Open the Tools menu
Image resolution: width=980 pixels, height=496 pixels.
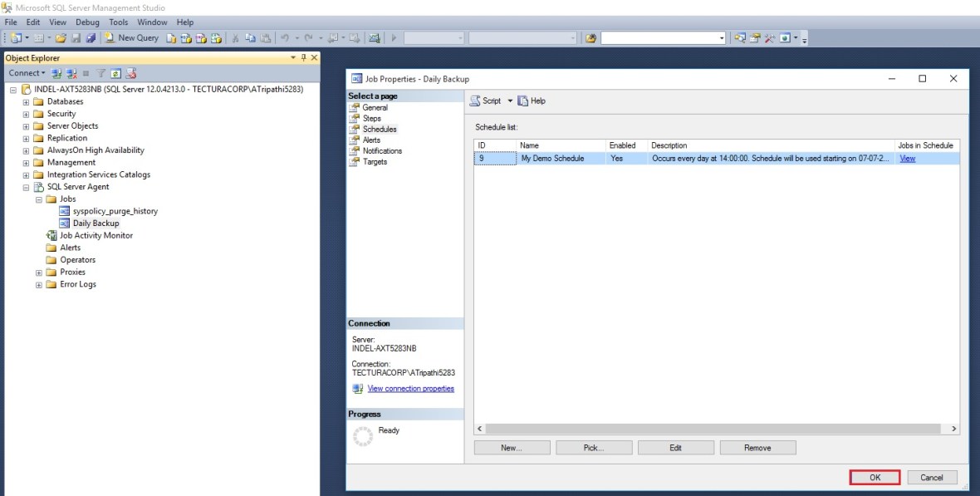118,22
